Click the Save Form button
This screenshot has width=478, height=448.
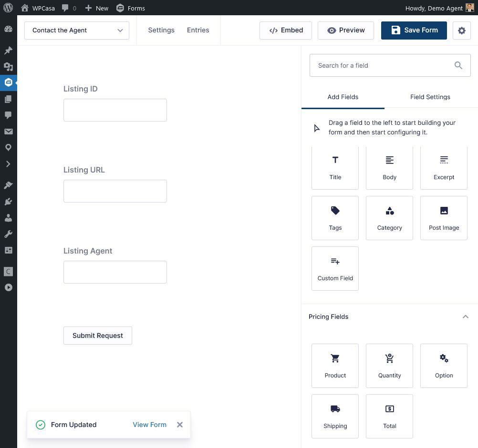(414, 31)
